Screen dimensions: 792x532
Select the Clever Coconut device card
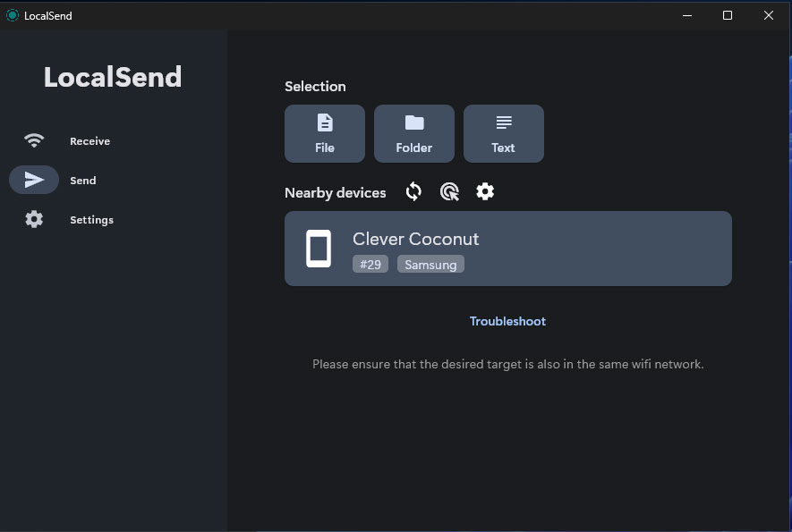(x=508, y=249)
